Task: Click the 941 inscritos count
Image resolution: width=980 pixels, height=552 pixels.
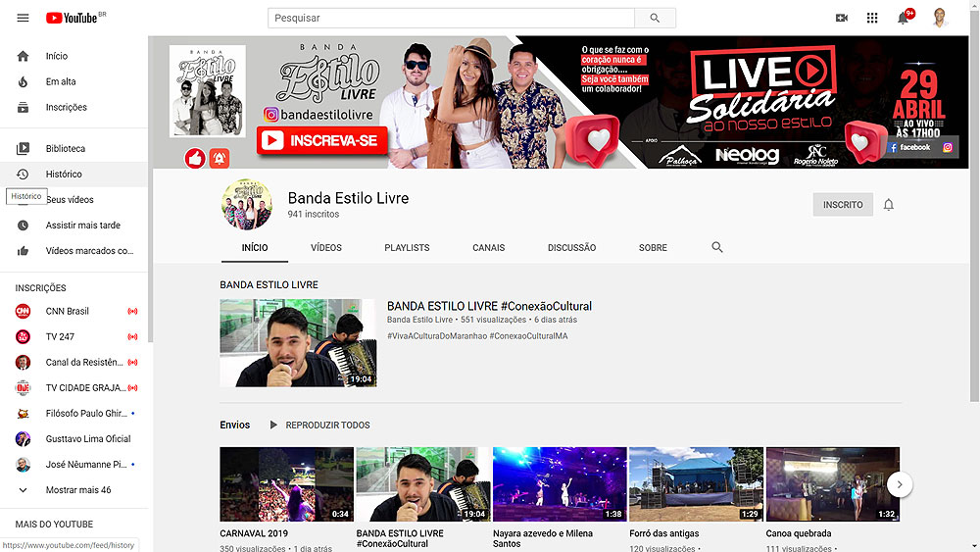Action: (314, 214)
